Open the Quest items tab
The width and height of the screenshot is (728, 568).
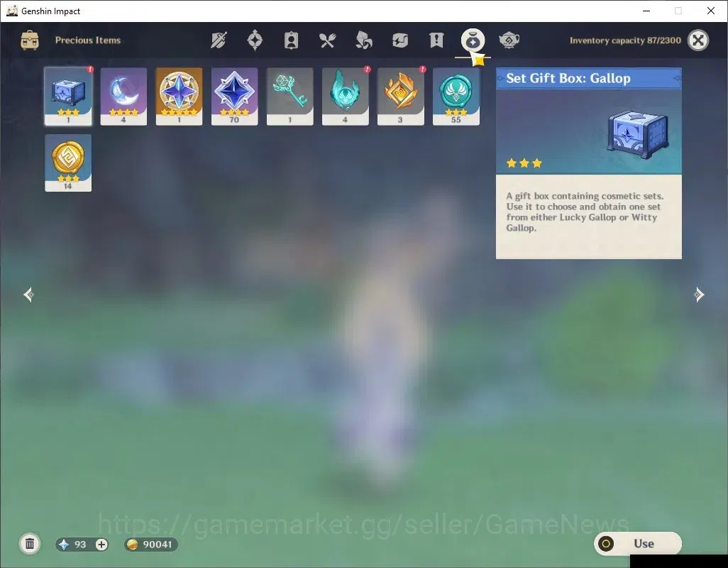(x=436, y=40)
